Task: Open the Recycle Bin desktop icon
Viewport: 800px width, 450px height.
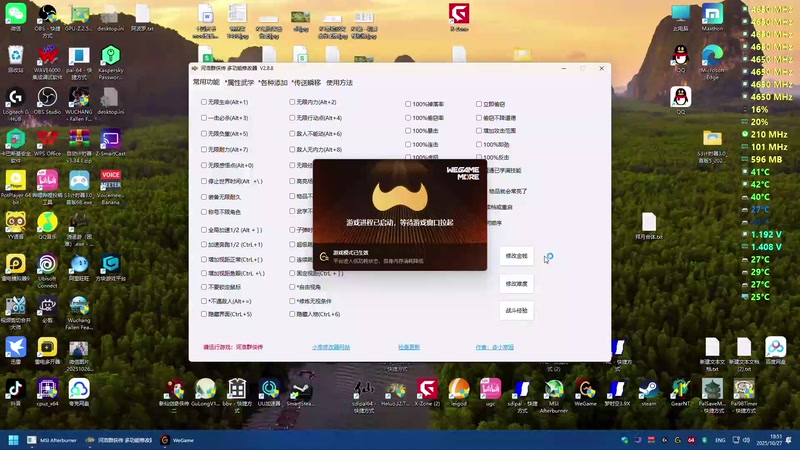Action: pyautogui.click(x=15, y=59)
